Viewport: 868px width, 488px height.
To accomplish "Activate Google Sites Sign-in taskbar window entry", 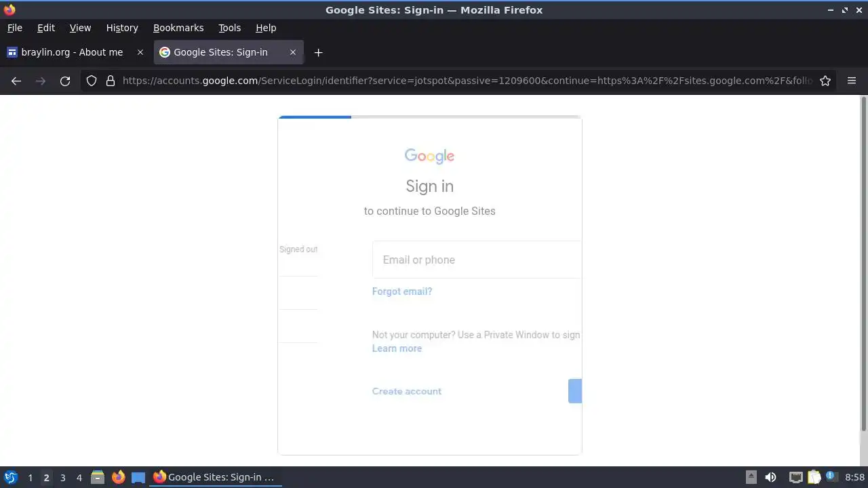I will click(214, 477).
